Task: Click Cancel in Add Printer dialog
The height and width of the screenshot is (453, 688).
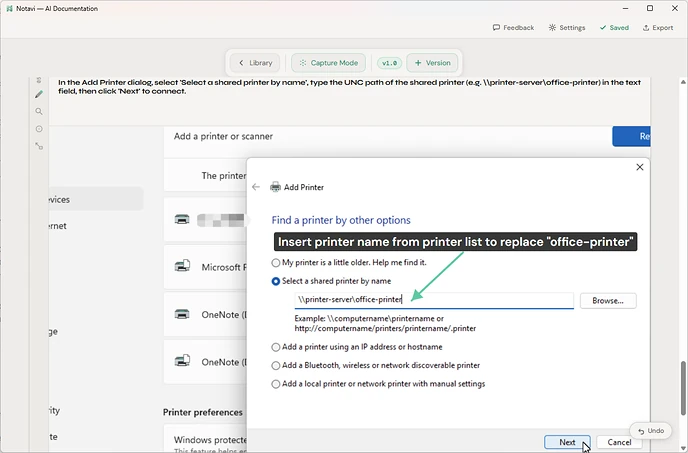Action: [x=619, y=442]
